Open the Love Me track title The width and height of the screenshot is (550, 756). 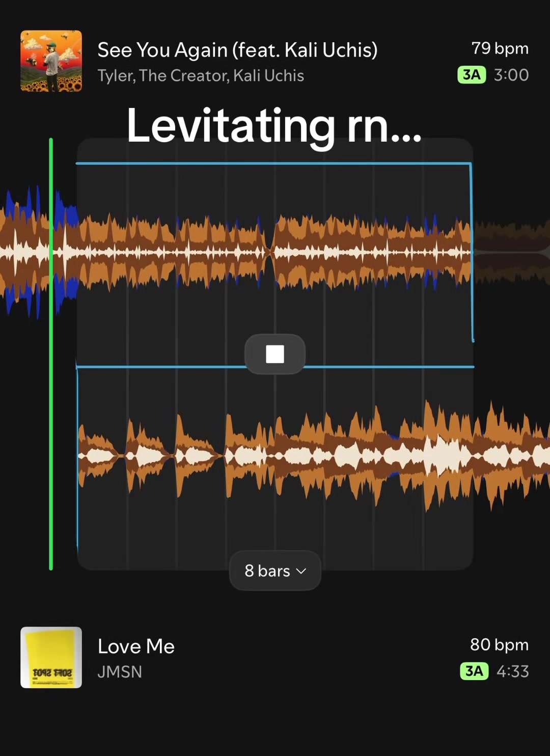click(x=136, y=646)
